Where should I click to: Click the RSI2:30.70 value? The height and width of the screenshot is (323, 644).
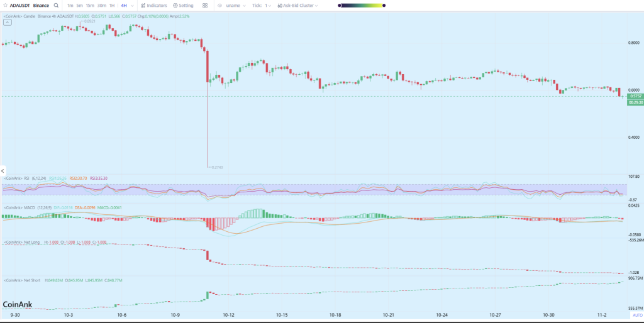tap(77, 178)
